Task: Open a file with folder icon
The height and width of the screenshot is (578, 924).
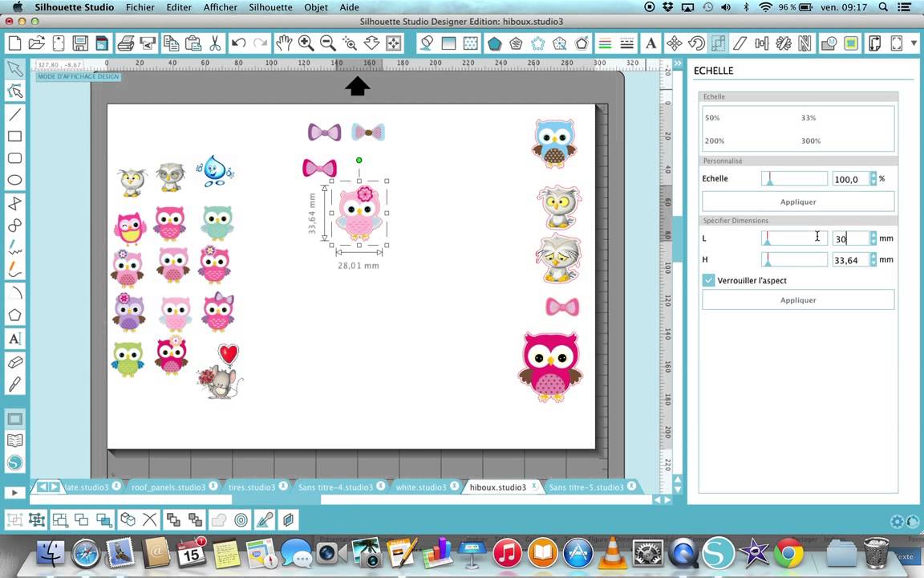Action: pos(37,43)
